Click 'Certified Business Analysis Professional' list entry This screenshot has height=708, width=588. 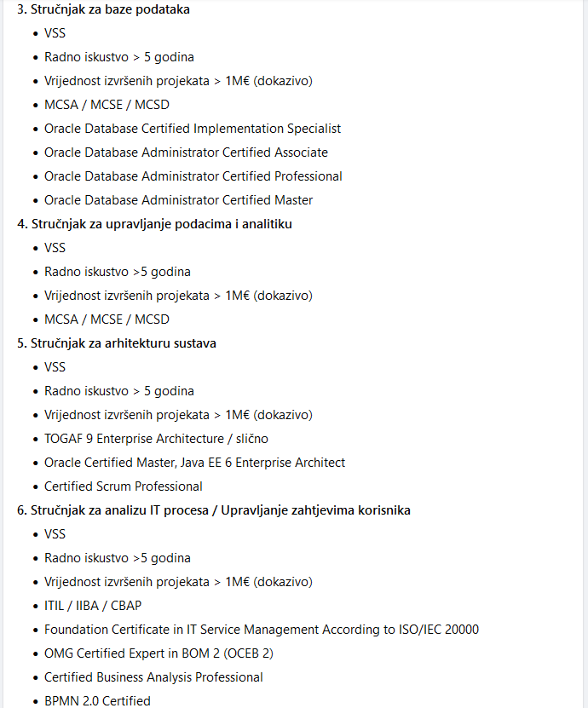coord(153,677)
